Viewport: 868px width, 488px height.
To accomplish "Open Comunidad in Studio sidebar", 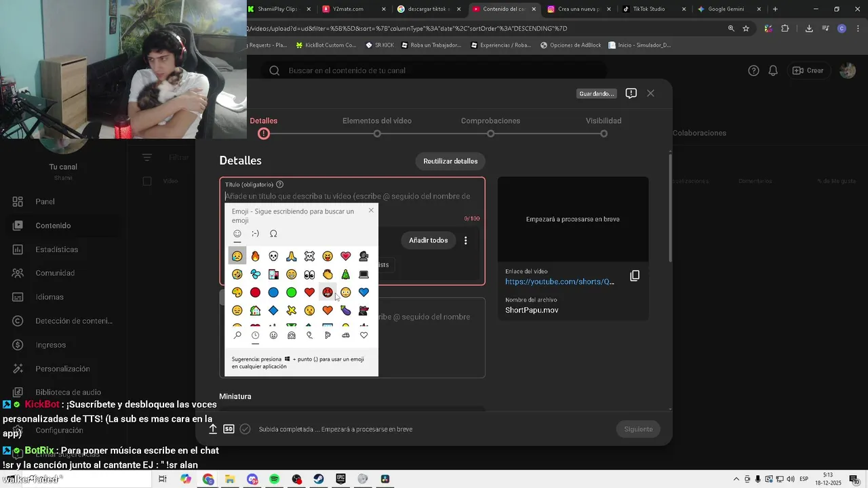I will click(64, 273).
